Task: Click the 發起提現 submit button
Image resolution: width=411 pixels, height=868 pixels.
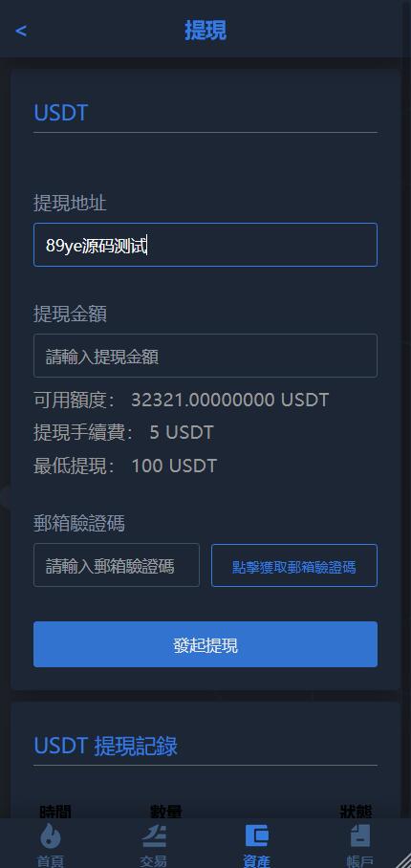Action: [x=205, y=644]
